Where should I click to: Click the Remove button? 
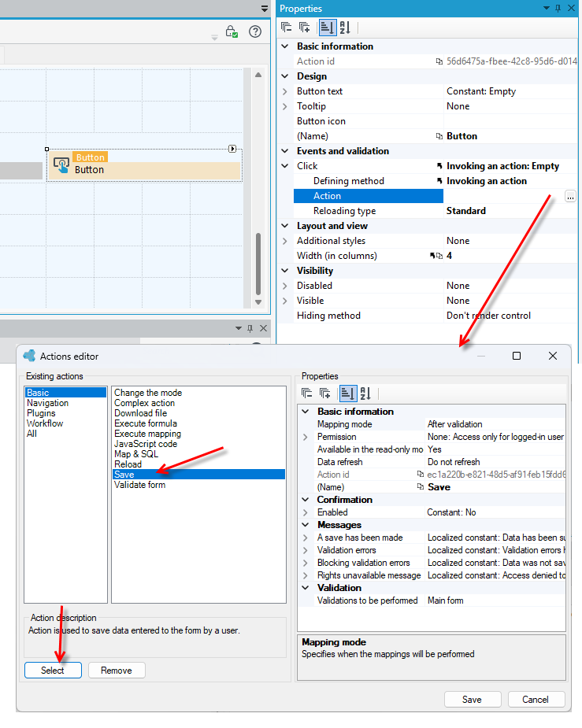point(117,670)
